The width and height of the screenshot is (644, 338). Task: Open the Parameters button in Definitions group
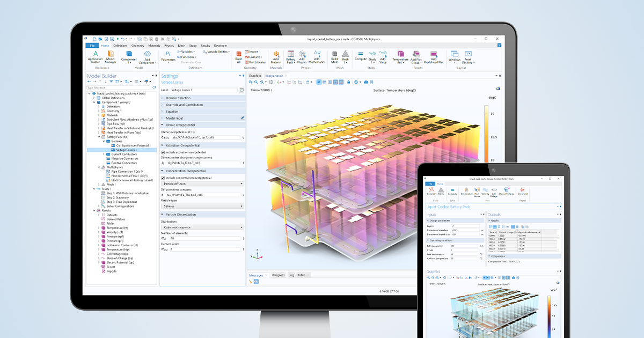[x=168, y=56]
